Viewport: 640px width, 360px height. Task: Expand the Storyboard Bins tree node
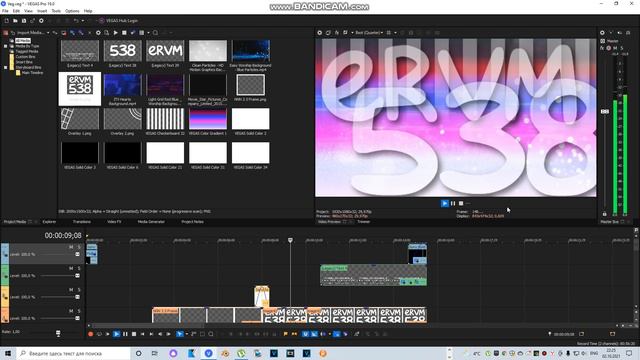[6, 67]
